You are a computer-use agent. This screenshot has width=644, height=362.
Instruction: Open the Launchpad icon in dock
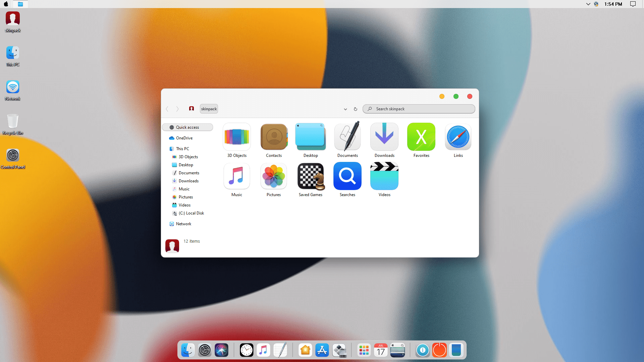point(364,350)
